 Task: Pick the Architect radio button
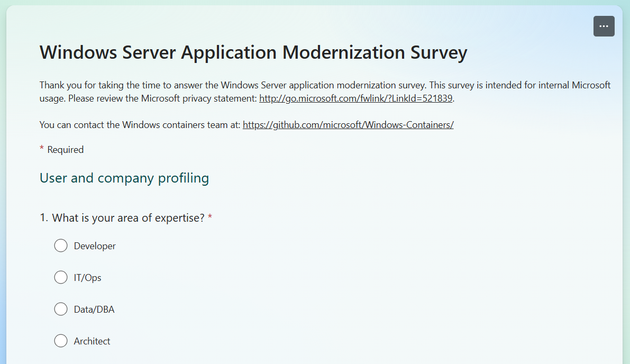pos(60,341)
